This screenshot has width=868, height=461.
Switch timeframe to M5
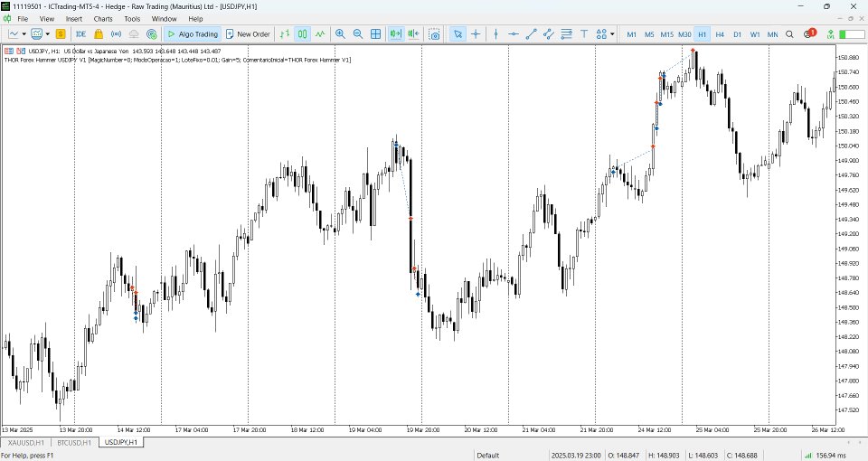pos(649,34)
